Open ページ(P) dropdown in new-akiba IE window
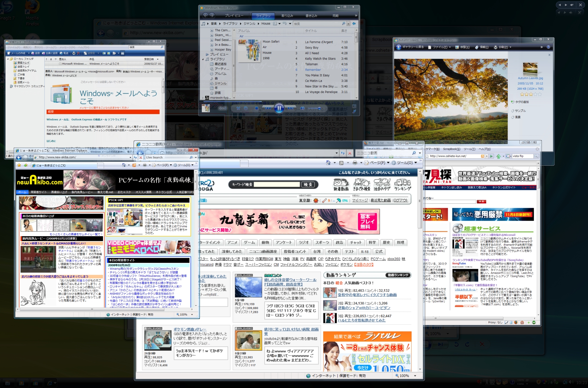 (171, 165)
